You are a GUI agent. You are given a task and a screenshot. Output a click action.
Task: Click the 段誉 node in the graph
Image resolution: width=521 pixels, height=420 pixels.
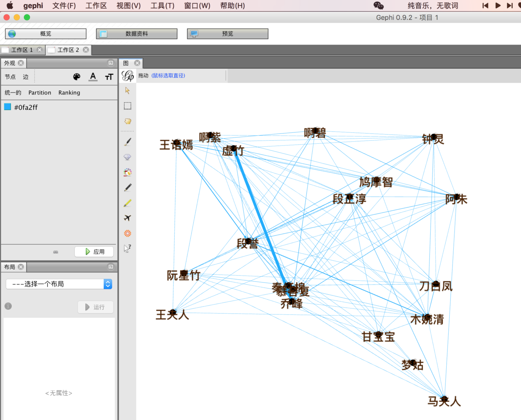[x=248, y=241]
